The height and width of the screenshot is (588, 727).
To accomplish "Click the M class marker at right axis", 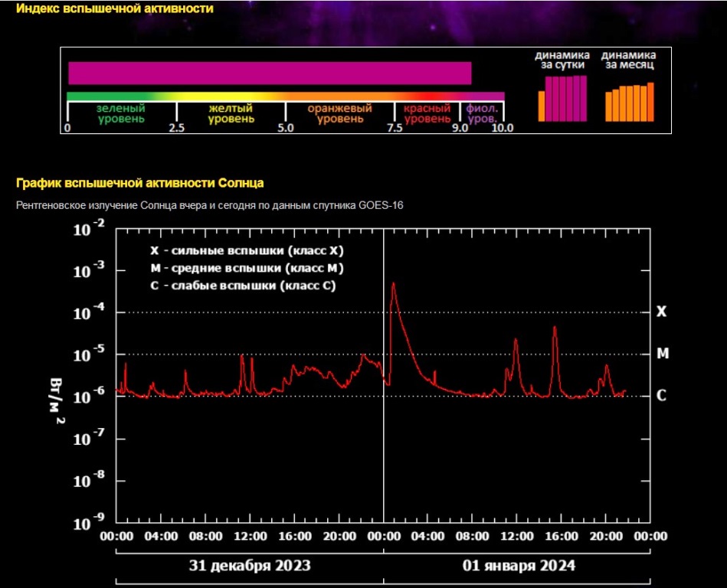I will coord(663,354).
